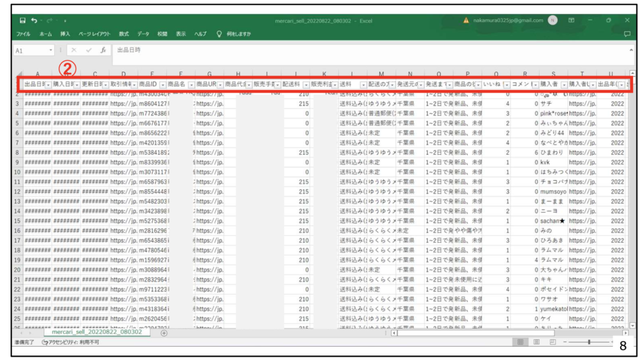644x363 pixels.
Task: Switch to Normal view icon
Action: click(520, 342)
